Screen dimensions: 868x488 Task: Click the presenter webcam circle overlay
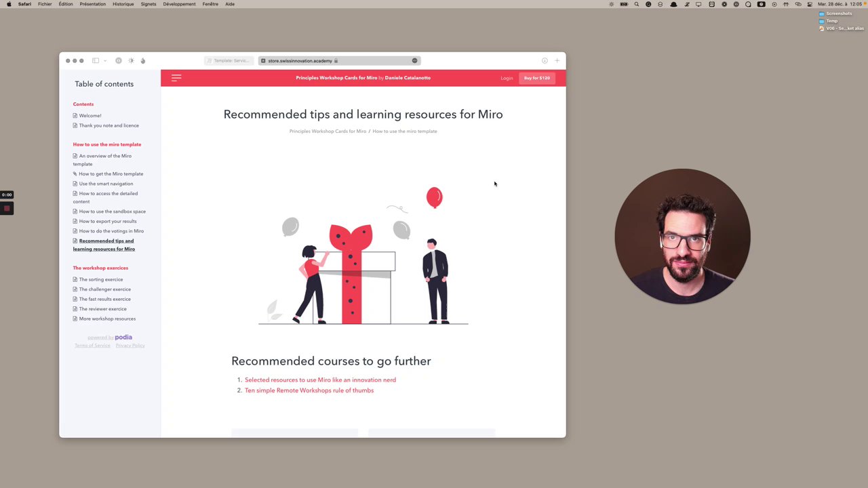(682, 237)
